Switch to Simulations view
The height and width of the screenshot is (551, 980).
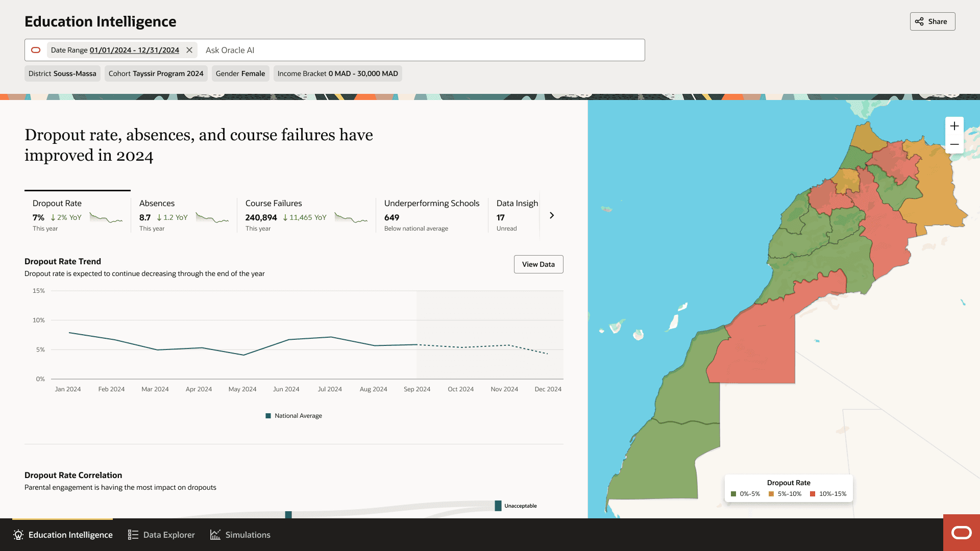tap(240, 535)
